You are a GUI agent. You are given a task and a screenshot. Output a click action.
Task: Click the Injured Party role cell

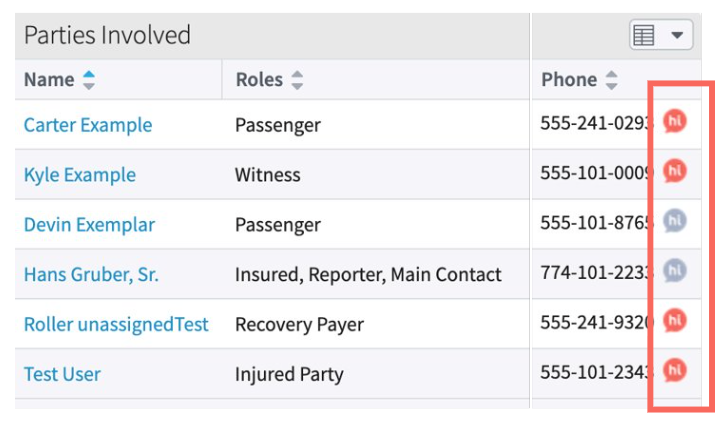pos(289,374)
